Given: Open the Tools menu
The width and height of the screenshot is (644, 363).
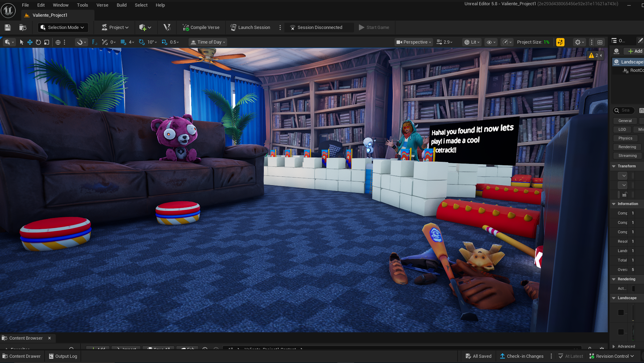Looking at the screenshot, I should tap(83, 5).
